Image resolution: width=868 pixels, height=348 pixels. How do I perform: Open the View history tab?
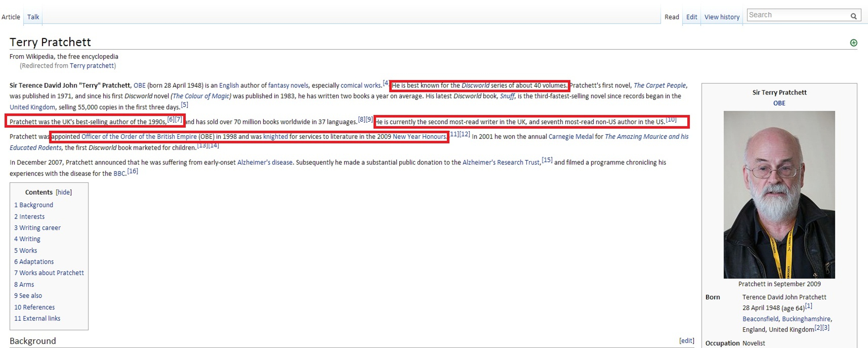pos(722,17)
